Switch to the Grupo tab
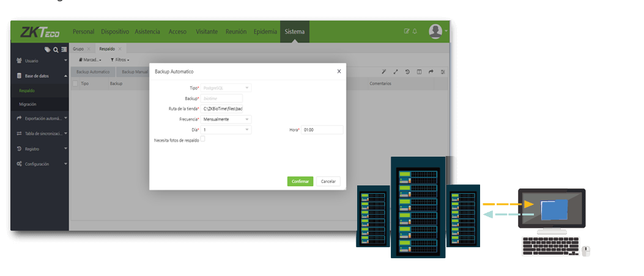 [x=78, y=48]
